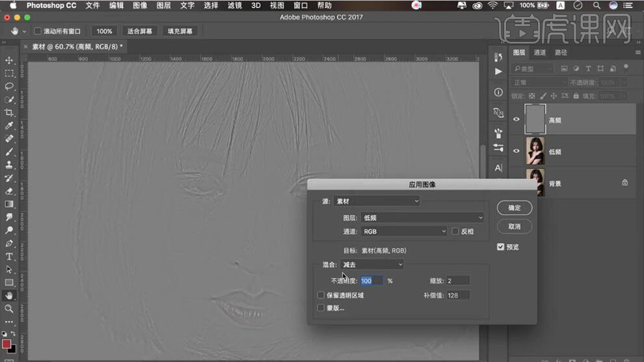Open the 混合 blending mode dropdown
This screenshot has width=644, height=362.
point(371,264)
